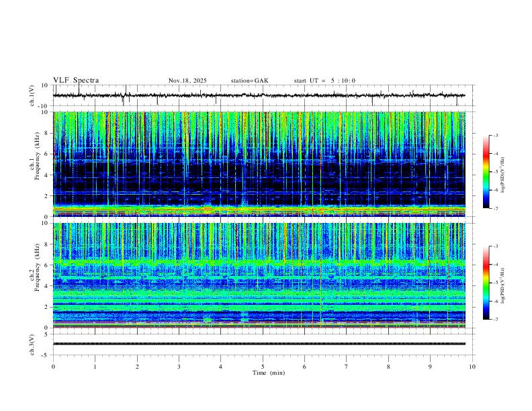Click the upper colorbar 'log(PSD)(V²/Hz)' label
This screenshot has width=532, height=411.
pyautogui.click(x=503, y=175)
